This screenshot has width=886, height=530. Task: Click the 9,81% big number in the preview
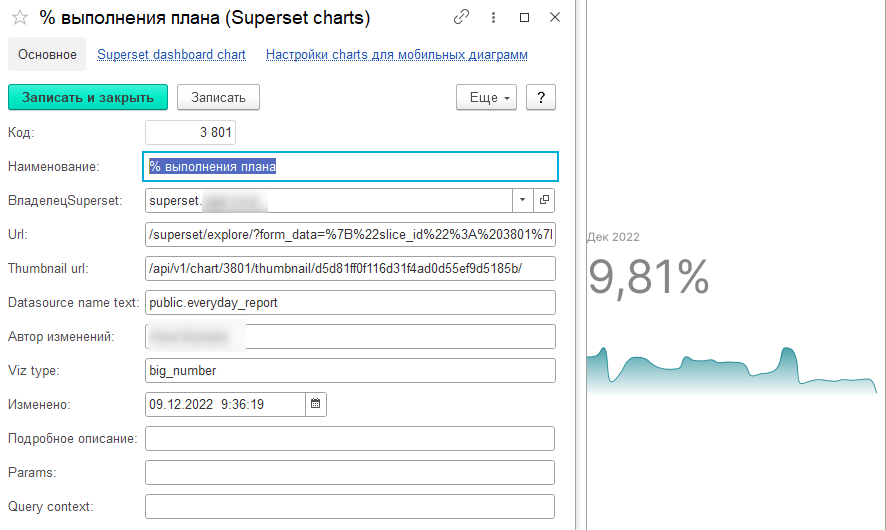(648, 277)
